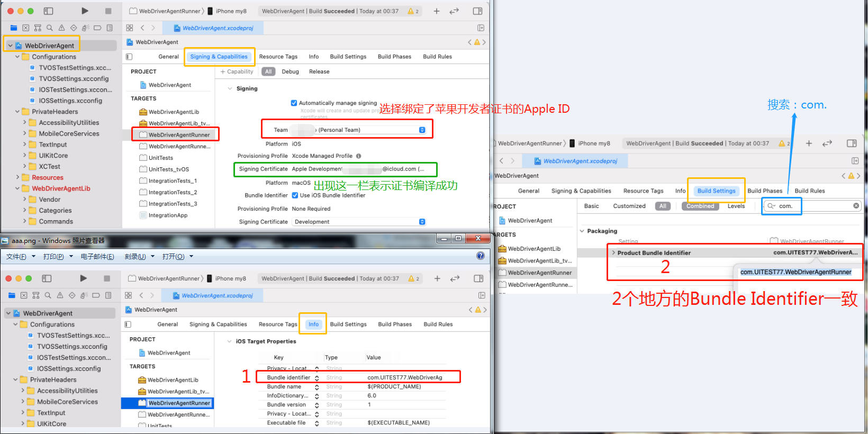The image size is (868, 434).
Task: Go back in top window's editor history
Action: (x=142, y=28)
